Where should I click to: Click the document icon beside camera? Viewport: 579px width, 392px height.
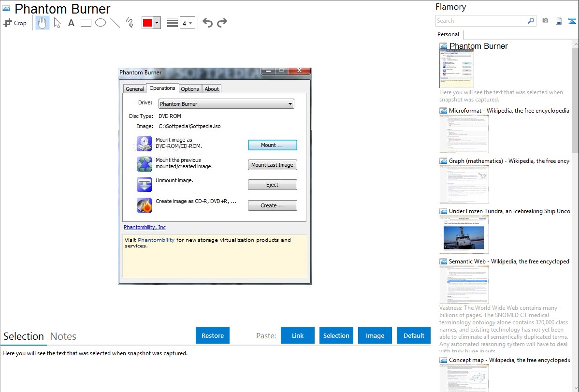pyautogui.click(x=559, y=21)
